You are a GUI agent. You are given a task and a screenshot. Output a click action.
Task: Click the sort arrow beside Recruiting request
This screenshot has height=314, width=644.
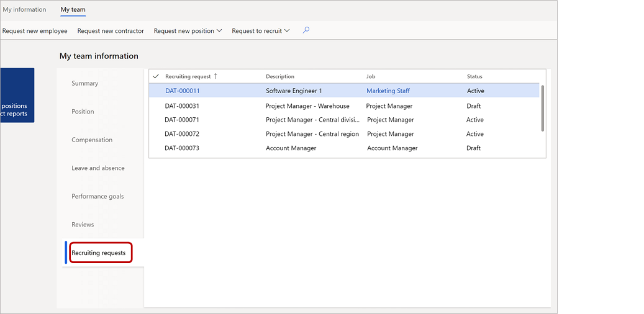coord(215,76)
